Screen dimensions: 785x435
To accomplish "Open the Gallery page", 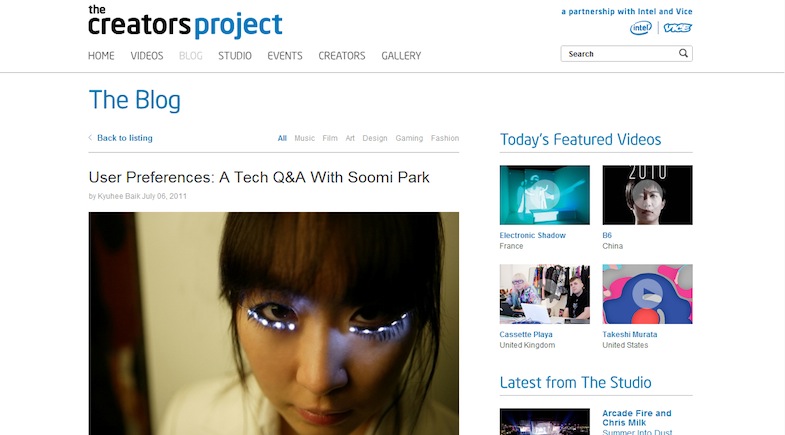I will click(401, 56).
